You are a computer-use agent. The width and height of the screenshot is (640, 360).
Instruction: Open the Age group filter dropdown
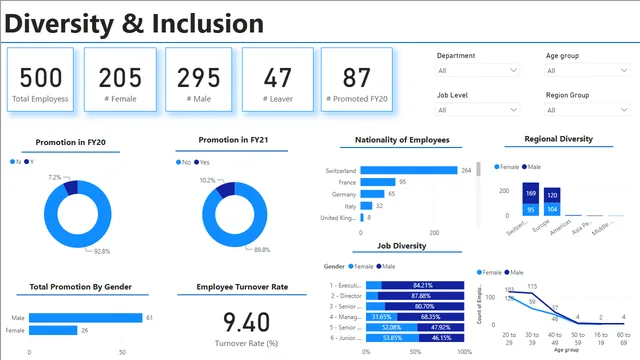pyautogui.click(x=587, y=71)
